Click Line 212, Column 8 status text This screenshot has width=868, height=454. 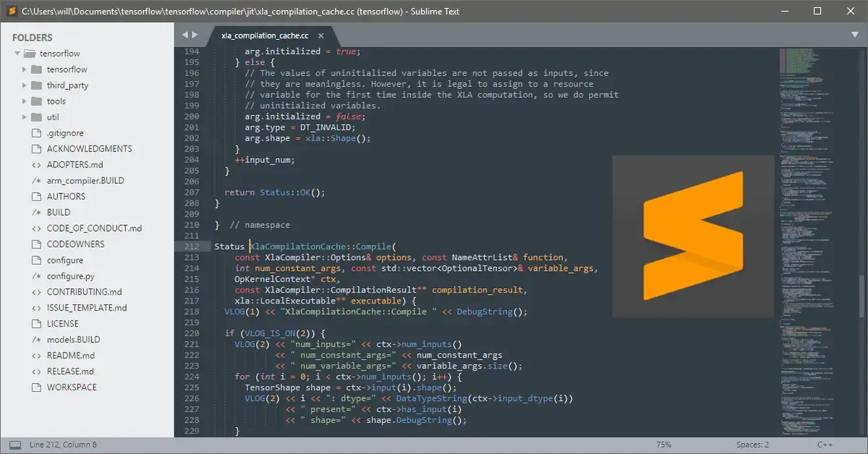[63, 445]
